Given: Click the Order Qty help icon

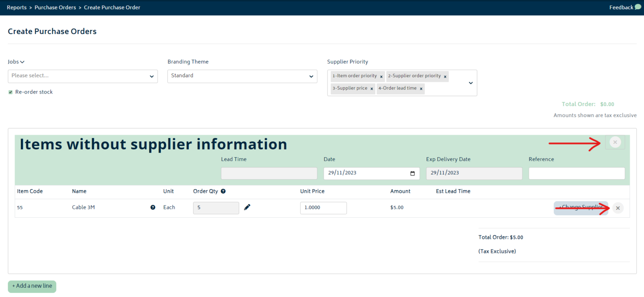Looking at the screenshot, I should tap(223, 191).
